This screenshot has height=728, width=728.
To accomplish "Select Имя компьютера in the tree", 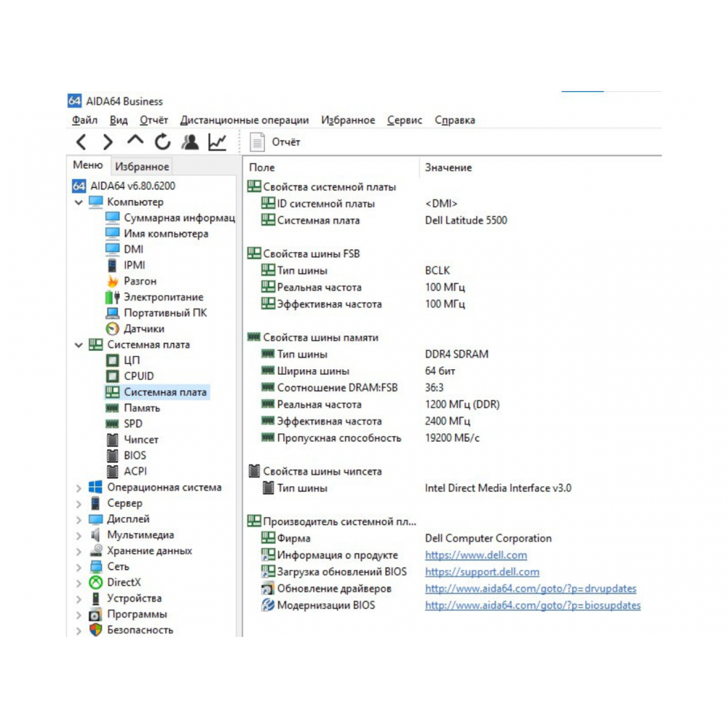I will click(x=157, y=234).
